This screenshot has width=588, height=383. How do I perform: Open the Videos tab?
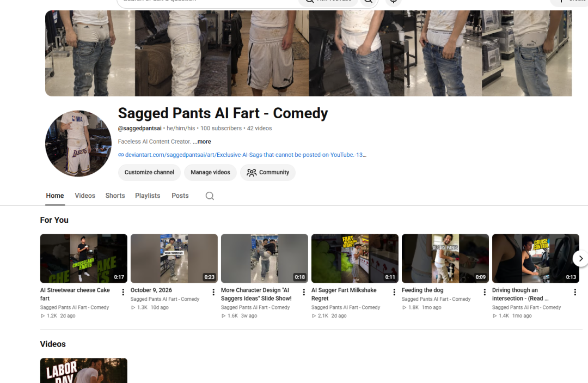point(85,196)
